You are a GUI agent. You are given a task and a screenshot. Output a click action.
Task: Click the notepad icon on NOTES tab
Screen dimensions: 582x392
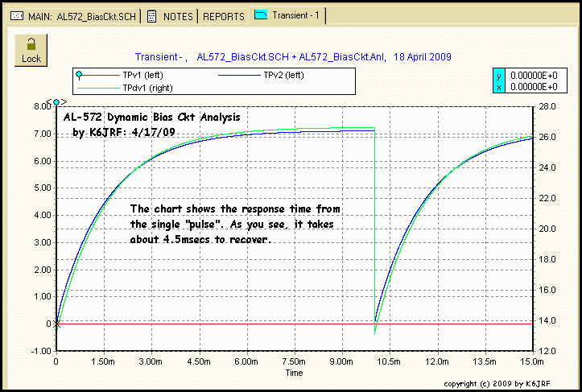pyautogui.click(x=151, y=16)
